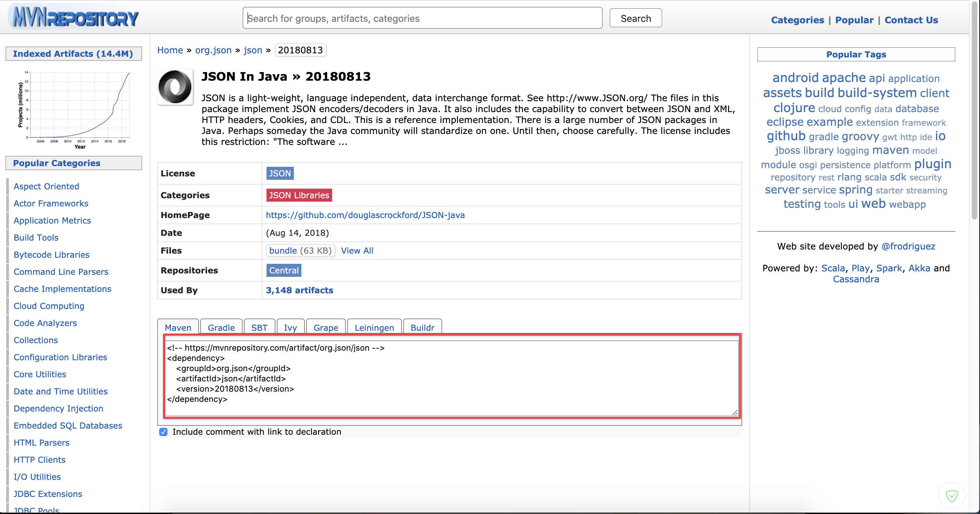Click the Search button
980x514 pixels.
pos(635,18)
